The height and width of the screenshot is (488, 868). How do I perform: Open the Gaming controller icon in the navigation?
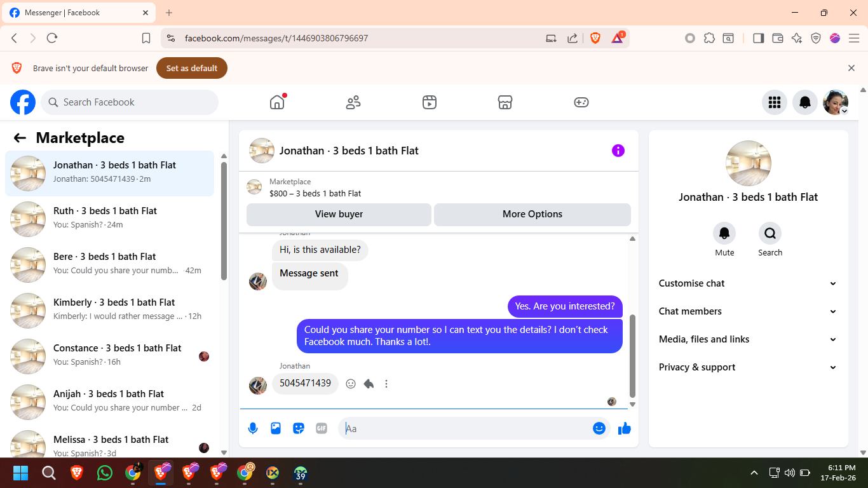(x=581, y=102)
